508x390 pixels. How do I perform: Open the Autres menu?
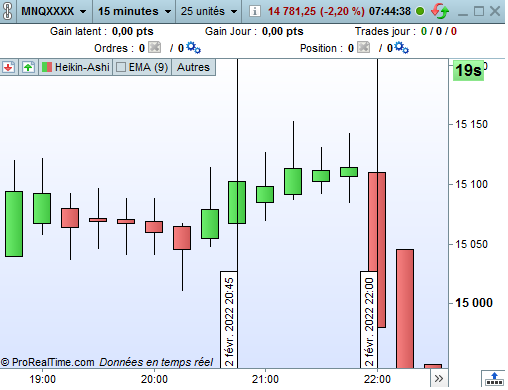click(x=193, y=67)
